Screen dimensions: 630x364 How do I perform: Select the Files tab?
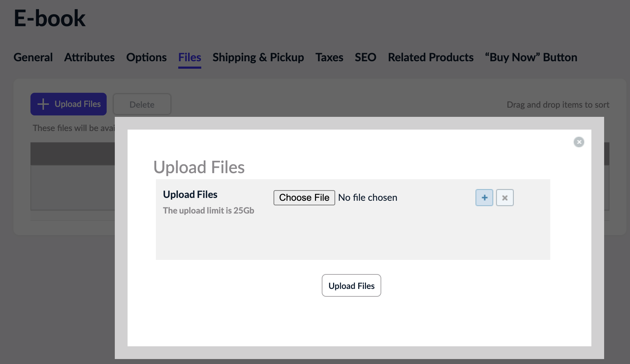coord(190,57)
